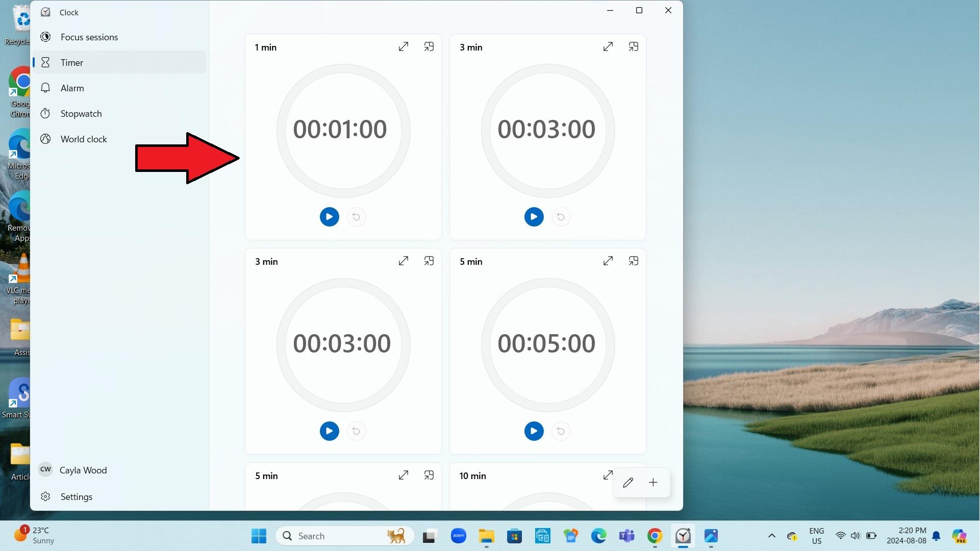Add a new timer with plus button

[x=653, y=482]
